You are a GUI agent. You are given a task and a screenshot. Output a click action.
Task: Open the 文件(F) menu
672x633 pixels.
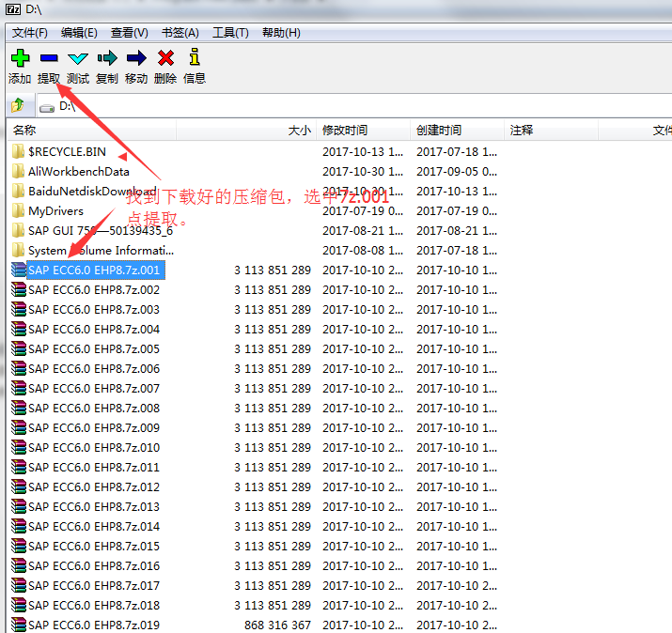point(29,33)
